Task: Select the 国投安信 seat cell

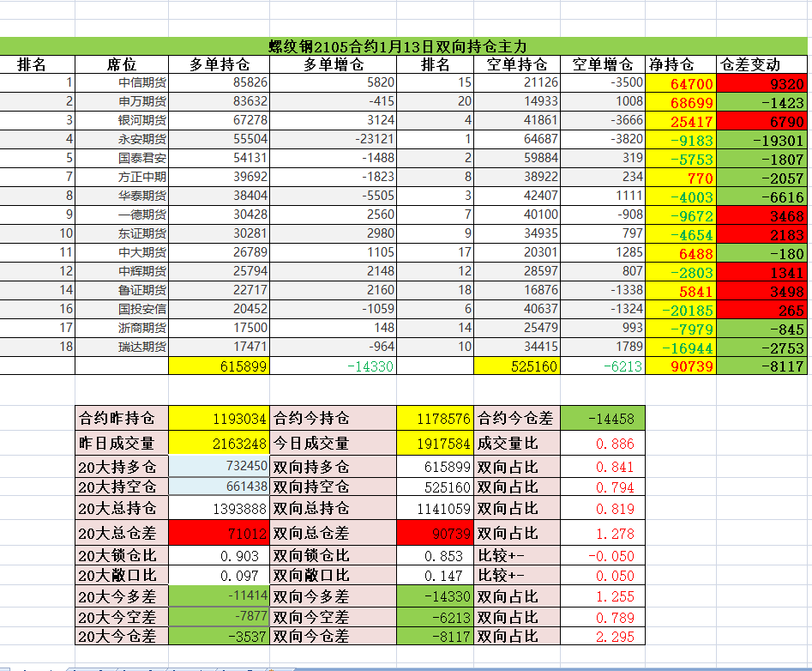Action: pyautogui.click(x=122, y=310)
